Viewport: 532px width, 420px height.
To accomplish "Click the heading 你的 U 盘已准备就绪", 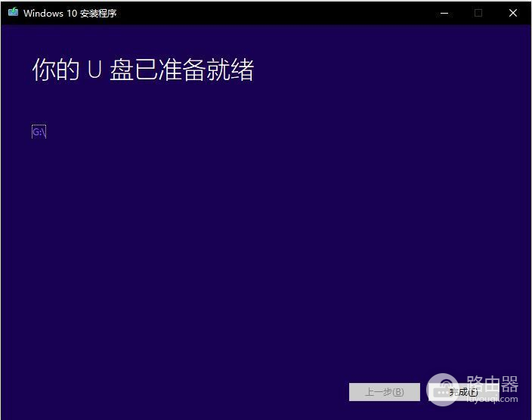I will click(x=143, y=69).
